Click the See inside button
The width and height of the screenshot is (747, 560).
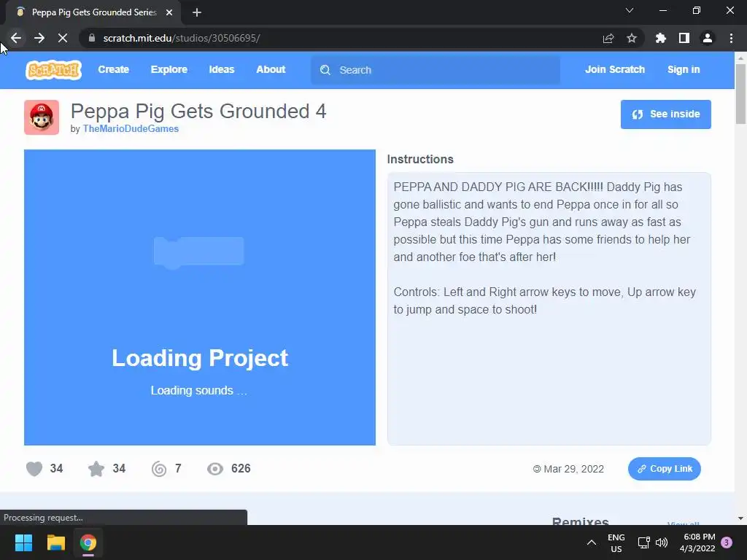click(x=665, y=114)
